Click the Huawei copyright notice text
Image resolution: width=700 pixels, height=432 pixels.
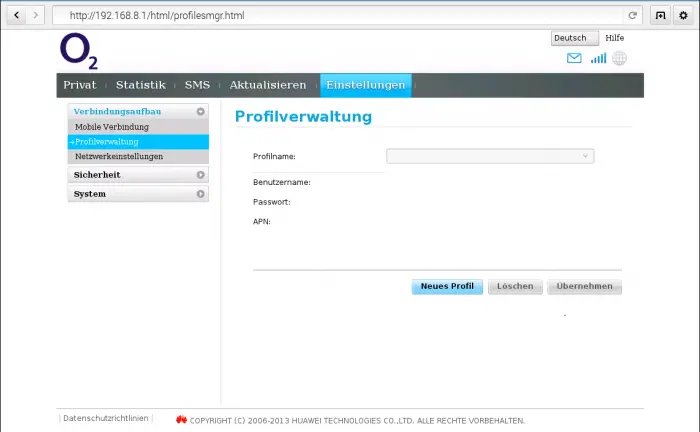point(358,421)
